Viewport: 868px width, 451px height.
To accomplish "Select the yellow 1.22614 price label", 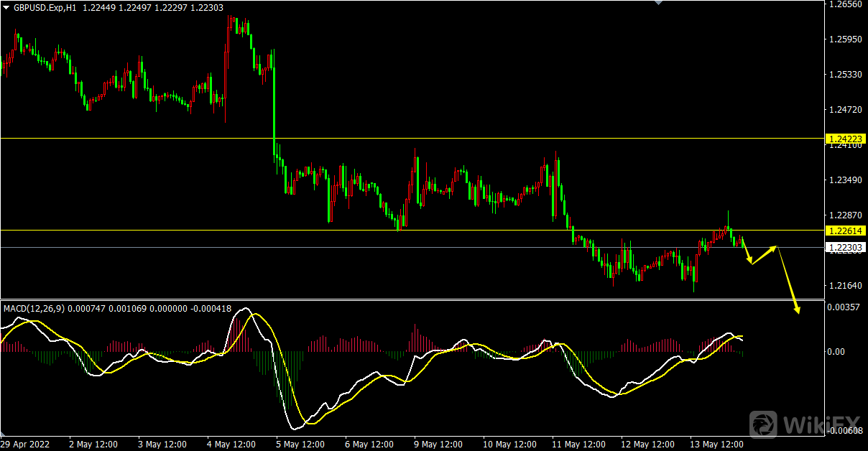I will click(845, 231).
